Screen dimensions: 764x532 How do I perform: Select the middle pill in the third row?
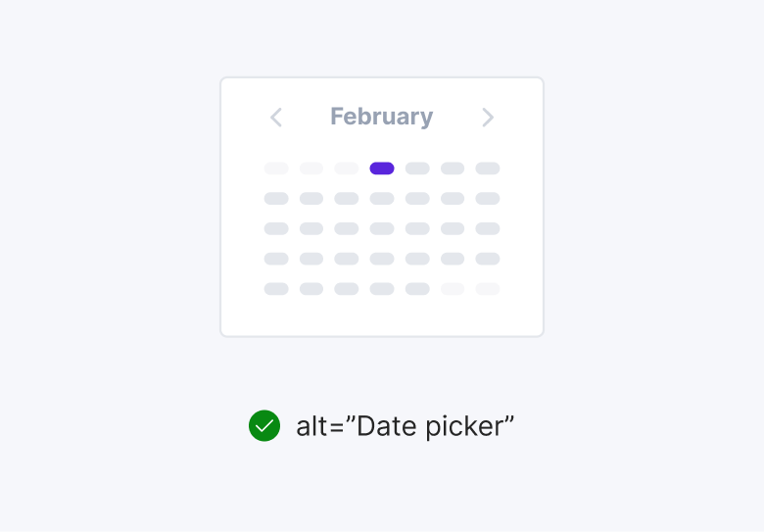point(382,229)
